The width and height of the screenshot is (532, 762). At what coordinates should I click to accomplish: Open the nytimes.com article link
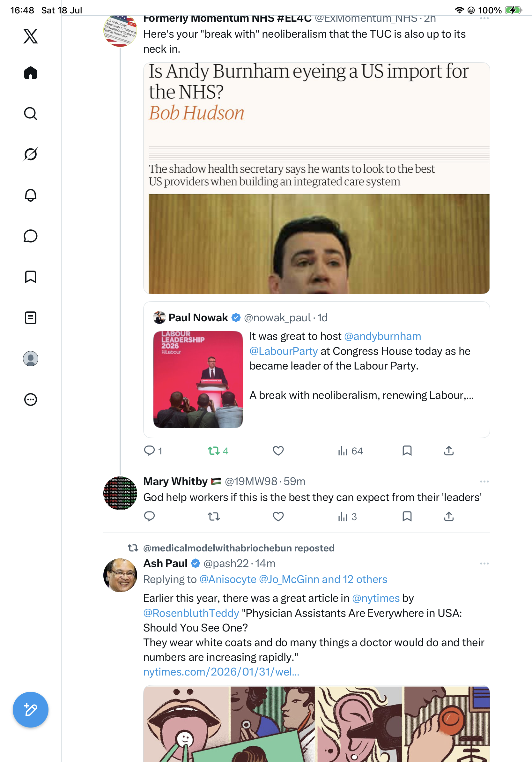221,671
